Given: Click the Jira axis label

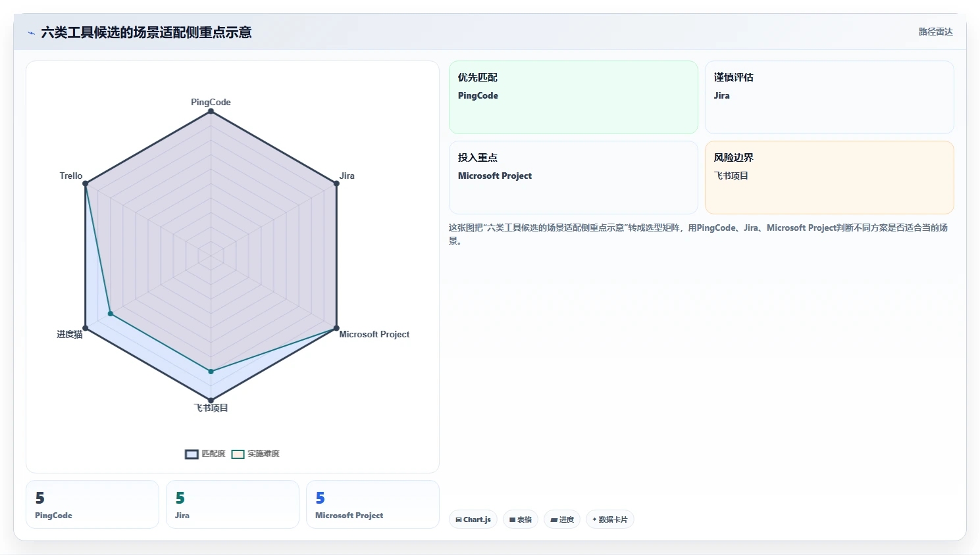Looking at the screenshot, I should tap(347, 176).
